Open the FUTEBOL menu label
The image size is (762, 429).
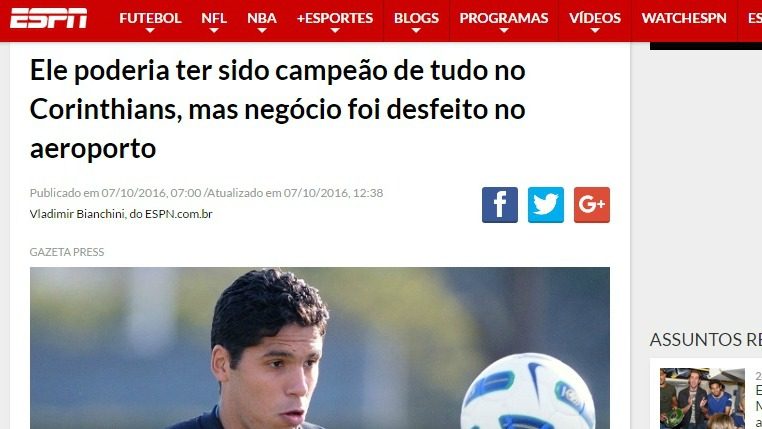[x=150, y=18]
